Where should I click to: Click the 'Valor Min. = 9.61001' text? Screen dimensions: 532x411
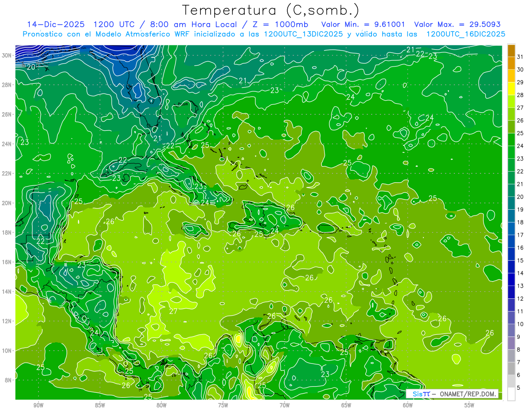(x=363, y=24)
